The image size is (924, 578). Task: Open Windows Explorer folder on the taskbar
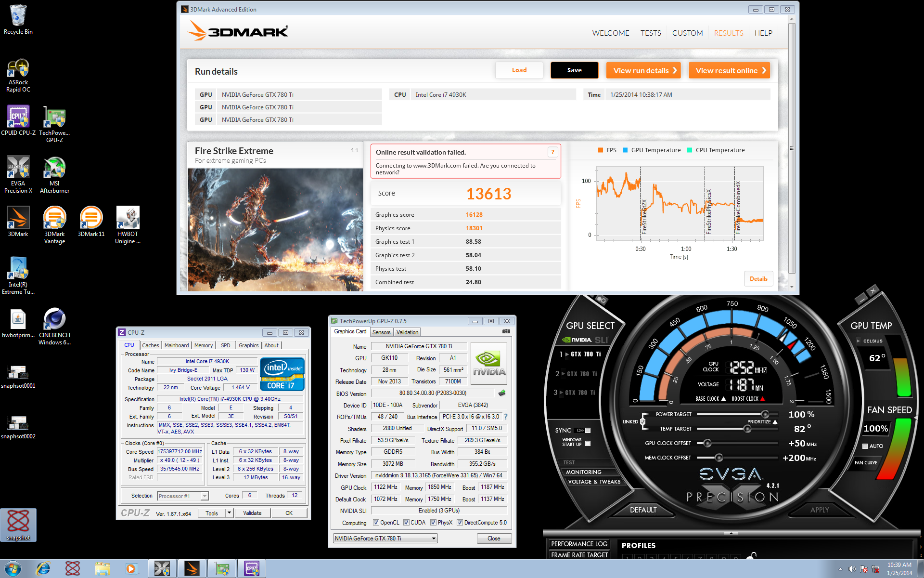(102, 568)
